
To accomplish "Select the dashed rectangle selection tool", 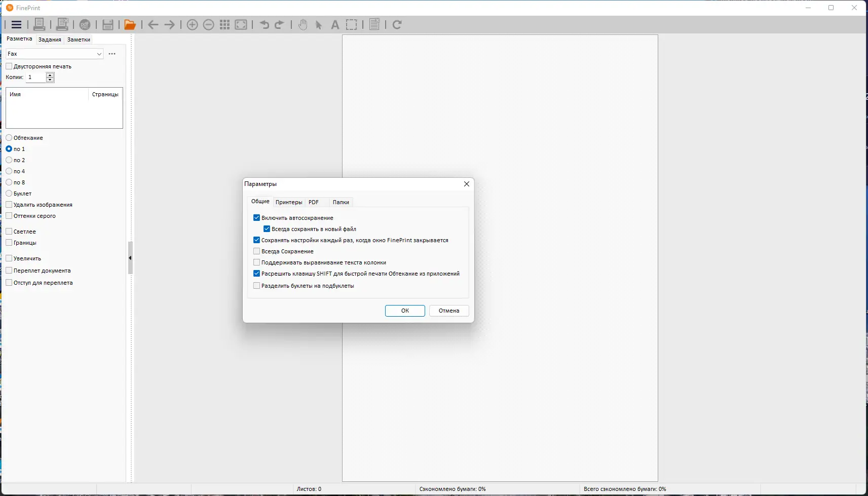I will pos(352,24).
